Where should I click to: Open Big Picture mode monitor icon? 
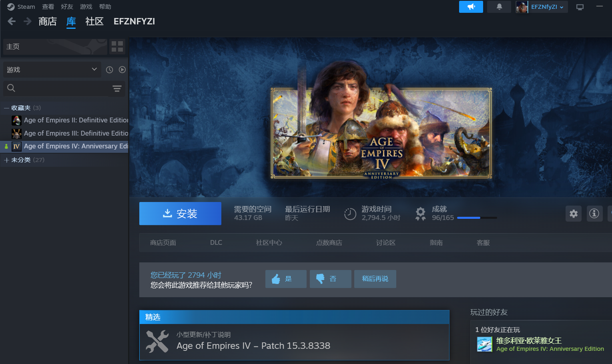(x=580, y=7)
